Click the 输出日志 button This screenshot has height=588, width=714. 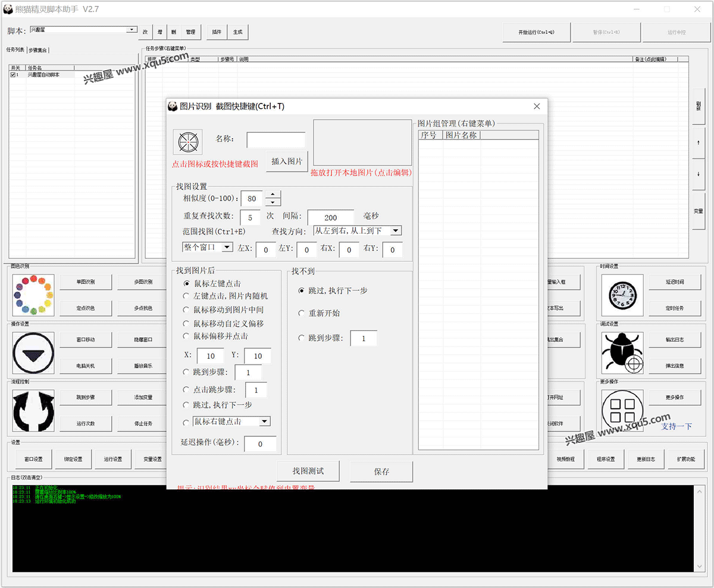click(675, 340)
